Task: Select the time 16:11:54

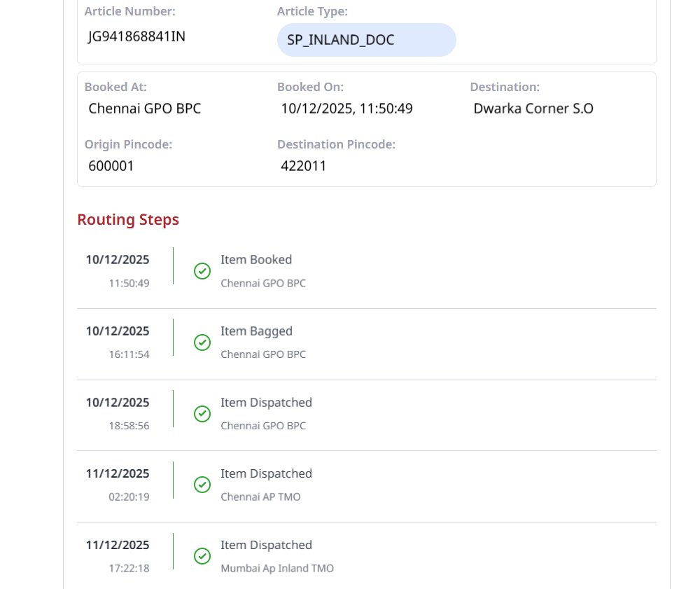Action: (x=129, y=354)
